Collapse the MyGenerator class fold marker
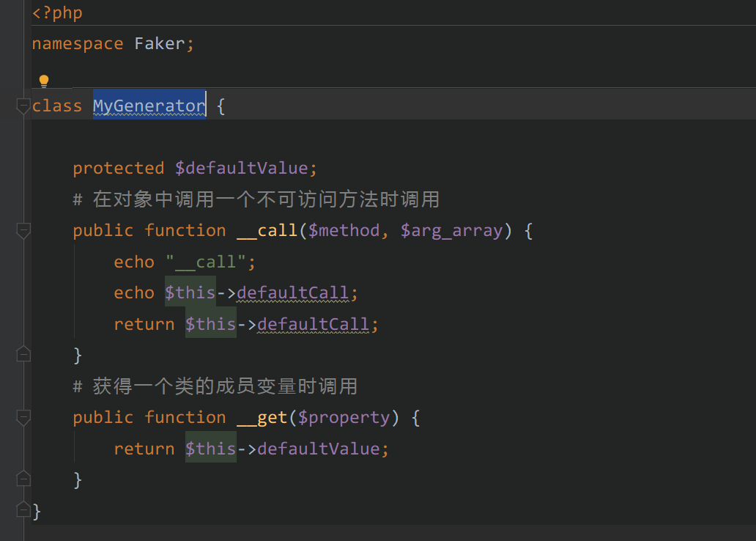756x541 pixels. coord(23,106)
